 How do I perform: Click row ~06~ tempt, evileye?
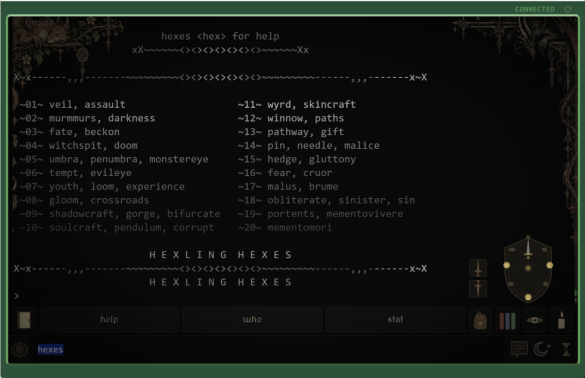tap(75, 173)
